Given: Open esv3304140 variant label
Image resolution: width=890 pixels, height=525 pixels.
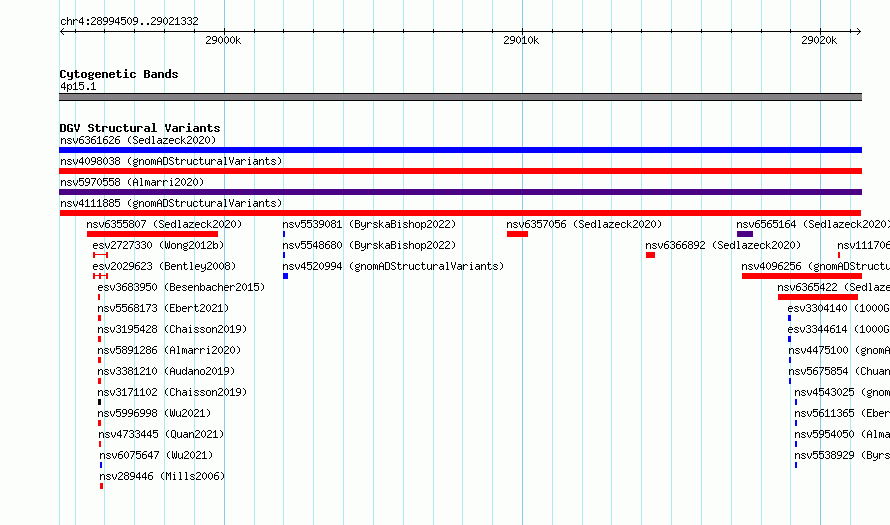Looking at the screenshot, I should pos(839,308).
